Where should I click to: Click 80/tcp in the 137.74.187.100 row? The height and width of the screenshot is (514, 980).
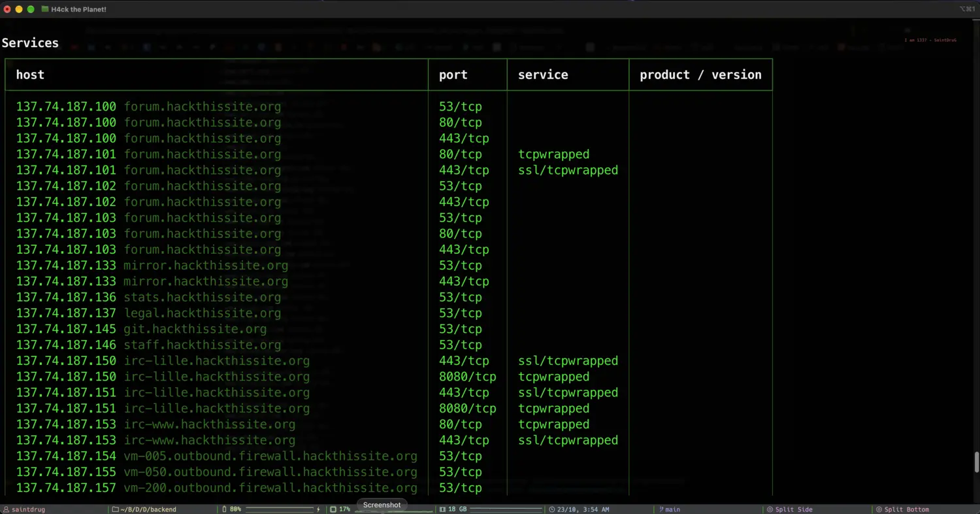point(461,122)
